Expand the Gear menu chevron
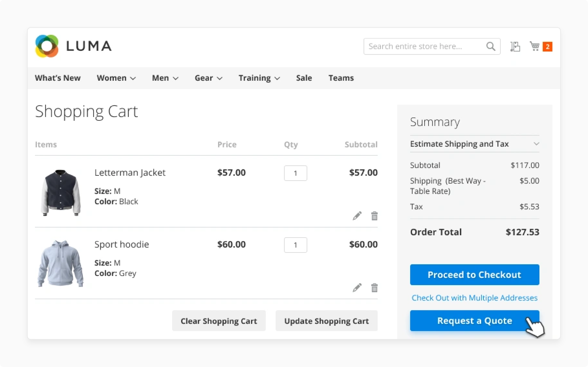 [219, 78]
